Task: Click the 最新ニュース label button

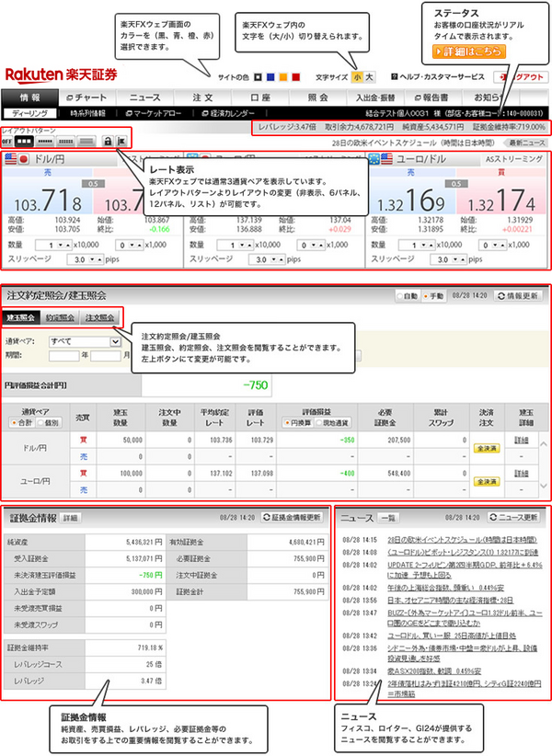Action: [x=525, y=143]
